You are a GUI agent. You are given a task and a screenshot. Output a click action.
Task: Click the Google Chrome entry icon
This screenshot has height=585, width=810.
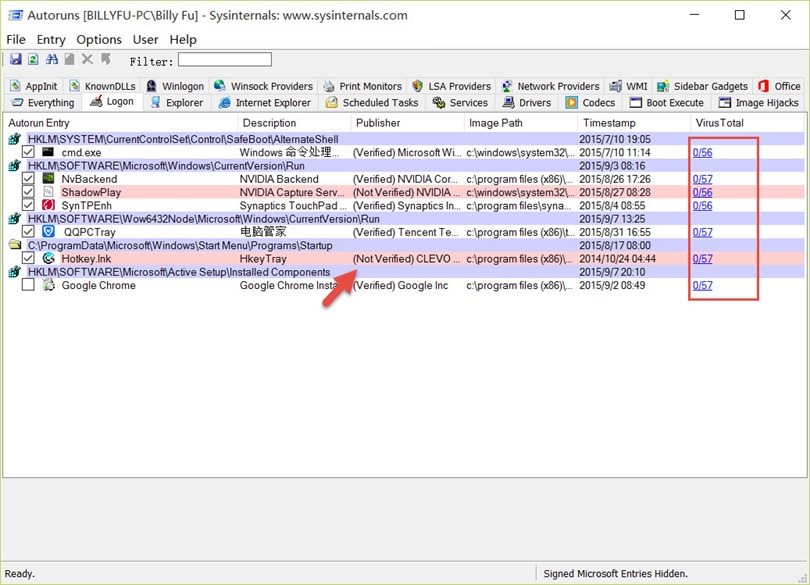pos(48,285)
